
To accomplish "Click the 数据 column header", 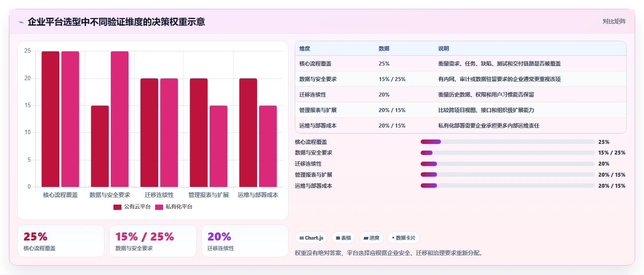I will pyautogui.click(x=384, y=48).
